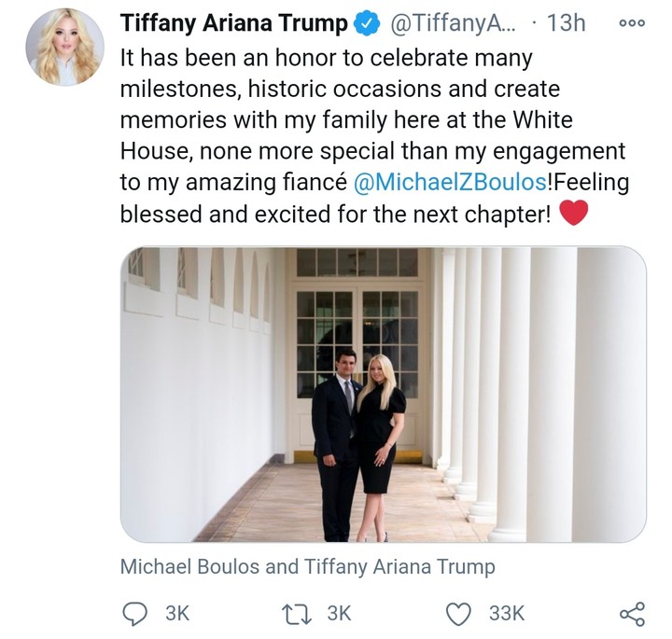Screen dimensions: 672x639
Task: Open the @TiffanyA... handle
Action: (x=441, y=24)
